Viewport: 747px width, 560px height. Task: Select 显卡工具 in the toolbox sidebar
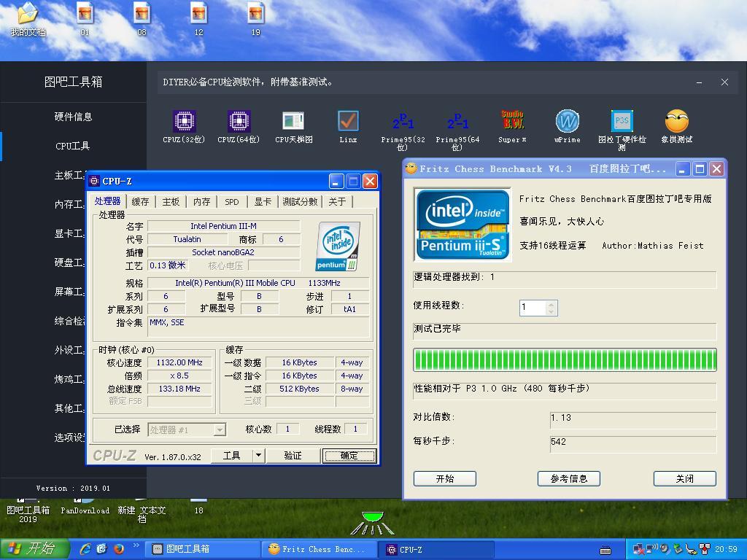(x=67, y=233)
